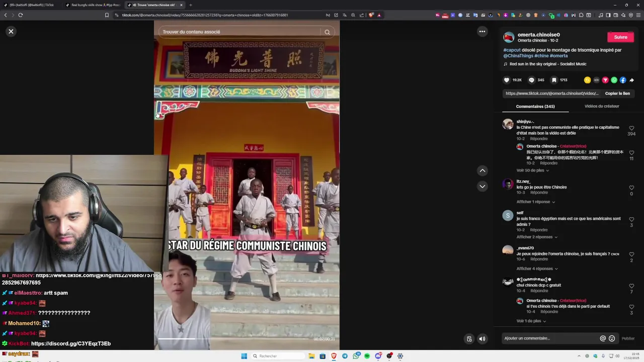Share video to Facebook
644x362 pixels.
coord(623,80)
